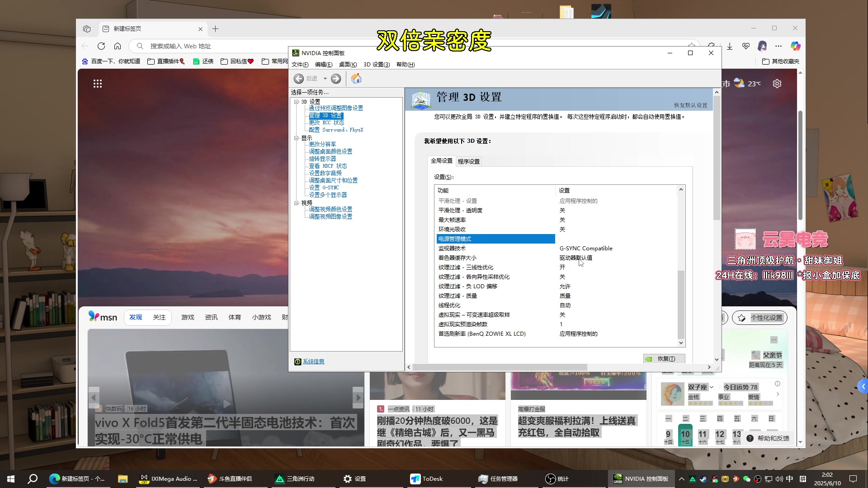The width and height of the screenshot is (868, 488).
Task: Select 旋转显示器 tree item
Action: coord(322,159)
